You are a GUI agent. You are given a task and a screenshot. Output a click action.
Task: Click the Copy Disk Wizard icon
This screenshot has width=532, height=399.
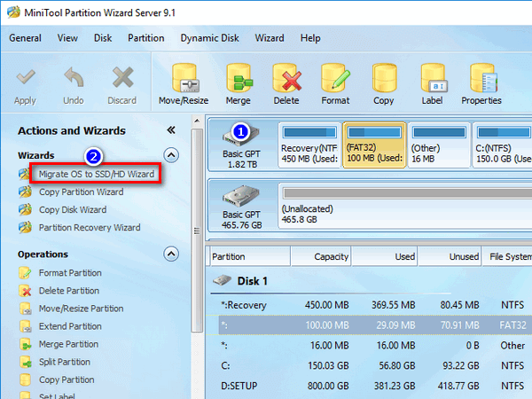click(x=26, y=209)
